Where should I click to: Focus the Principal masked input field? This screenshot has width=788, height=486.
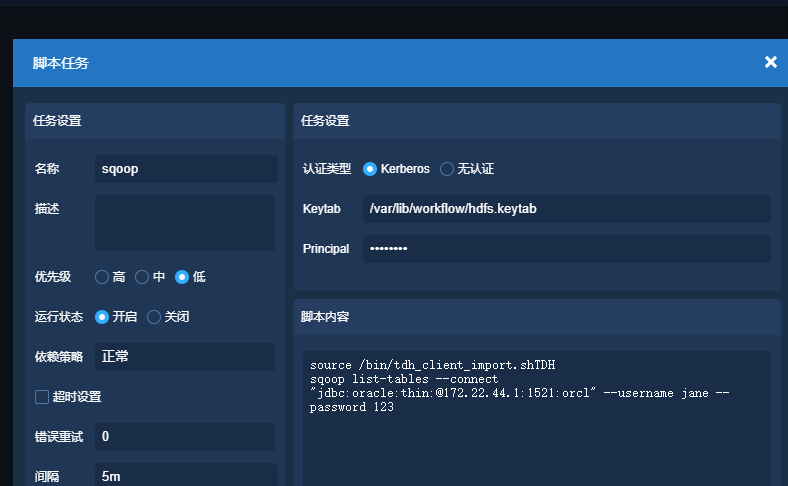pyautogui.click(x=566, y=249)
